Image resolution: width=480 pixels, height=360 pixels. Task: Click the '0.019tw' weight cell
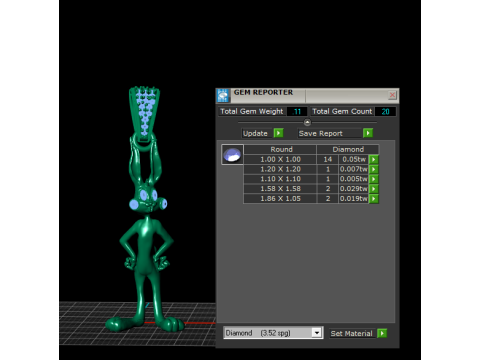coord(354,199)
